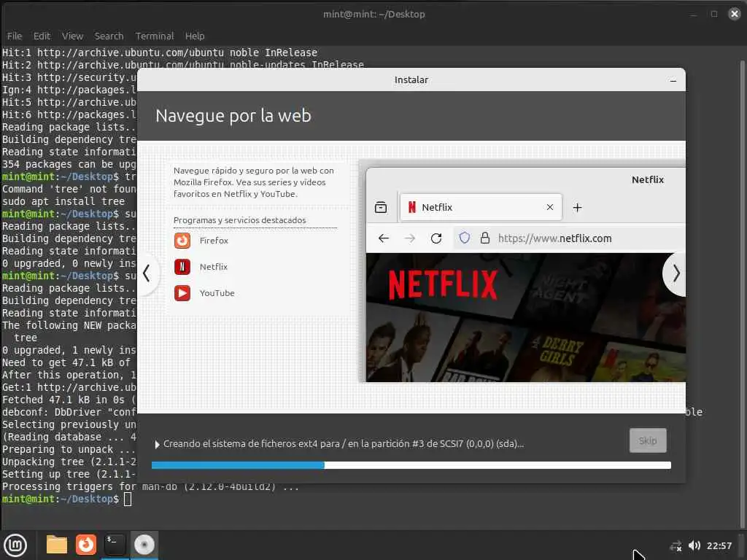Click 'Netflix' label in featured programs

(214, 267)
